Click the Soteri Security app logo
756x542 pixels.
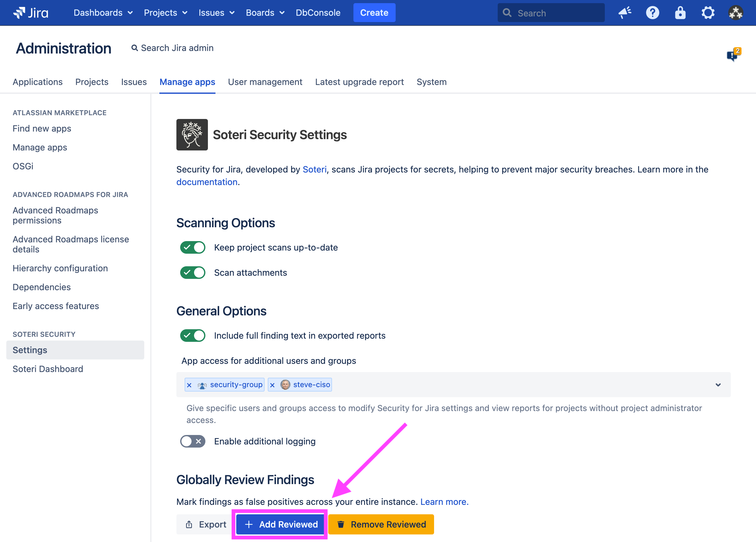tap(192, 135)
